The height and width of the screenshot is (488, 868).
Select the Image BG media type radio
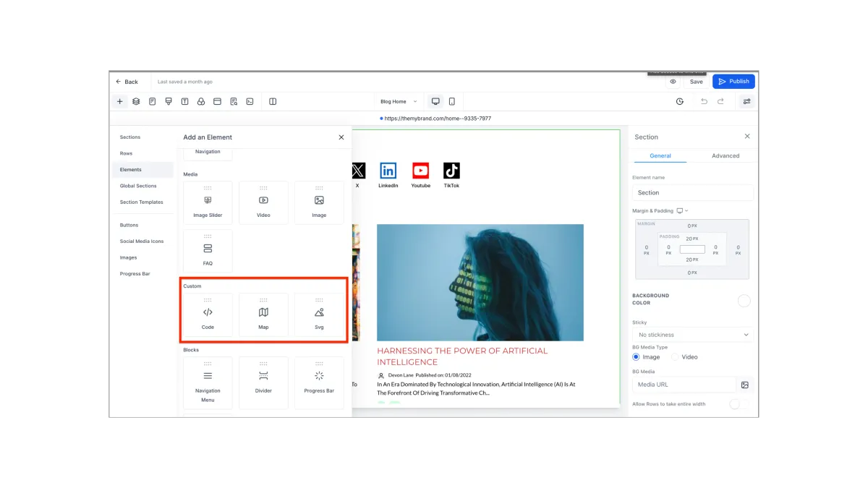coord(637,357)
